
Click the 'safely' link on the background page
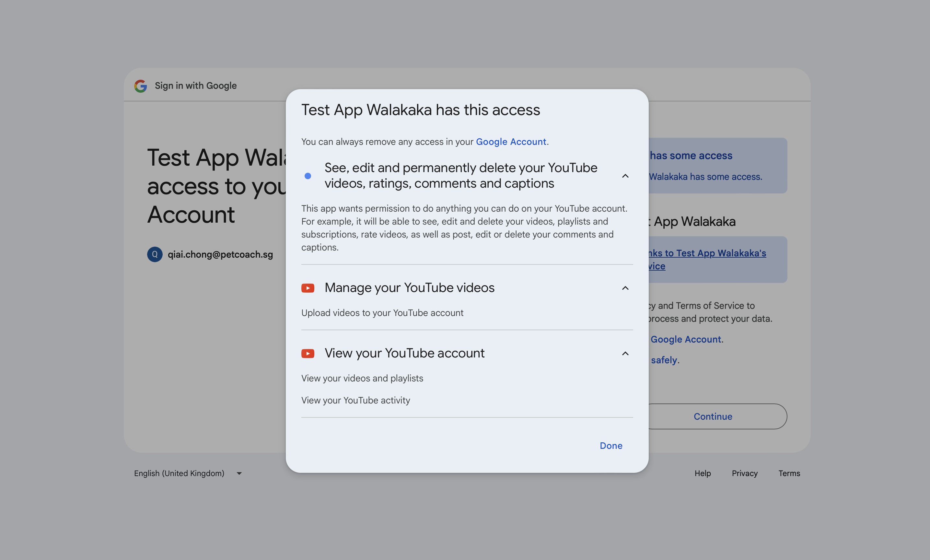[x=664, y=360]
